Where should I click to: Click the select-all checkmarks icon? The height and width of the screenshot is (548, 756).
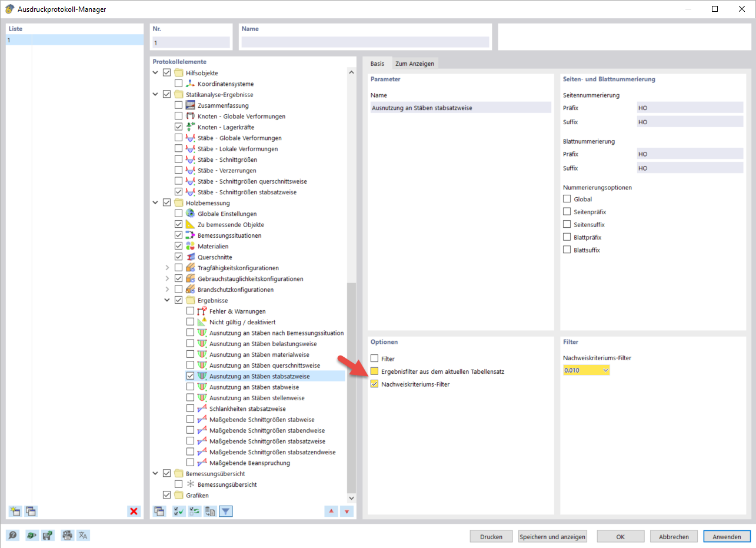point(178,512)
